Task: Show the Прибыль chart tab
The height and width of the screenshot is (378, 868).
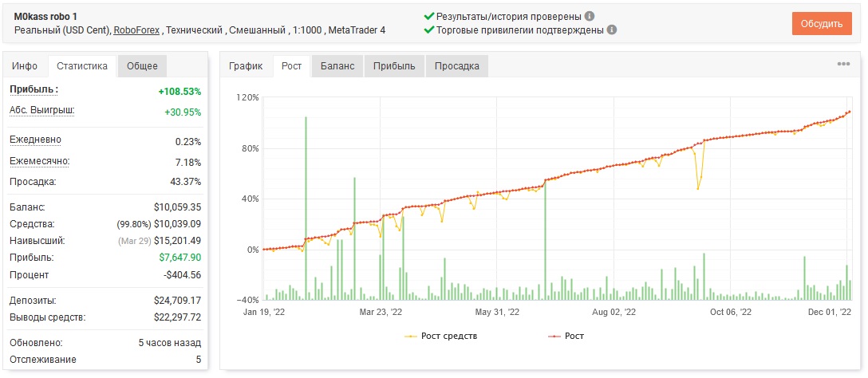Action: pyautogui.click(x=394, y=66)
